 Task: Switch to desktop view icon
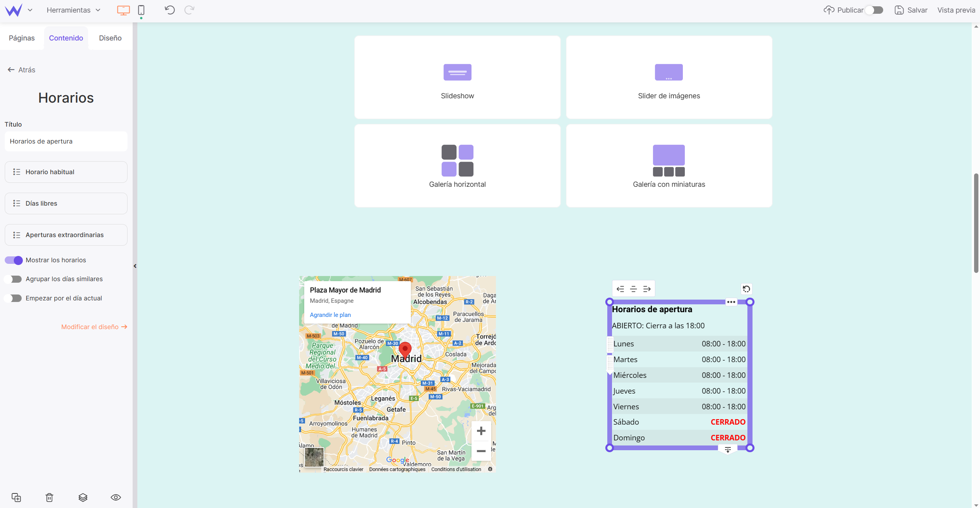tap(123, 10)
